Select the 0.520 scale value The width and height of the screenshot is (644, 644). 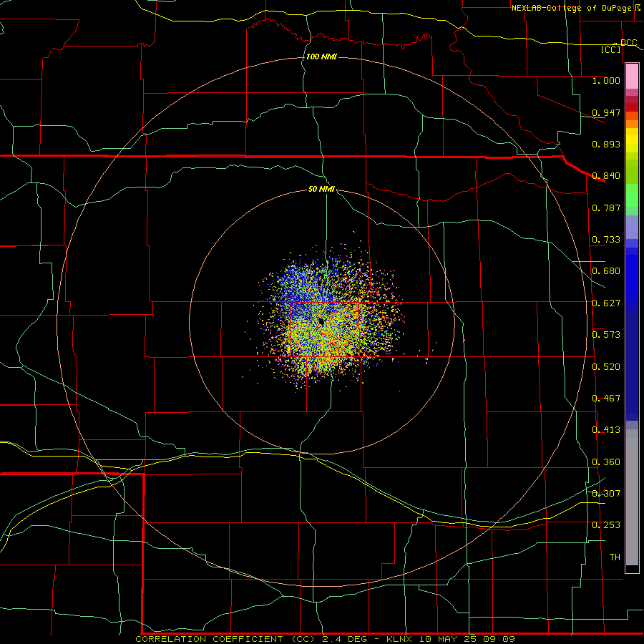pos(606,367)
